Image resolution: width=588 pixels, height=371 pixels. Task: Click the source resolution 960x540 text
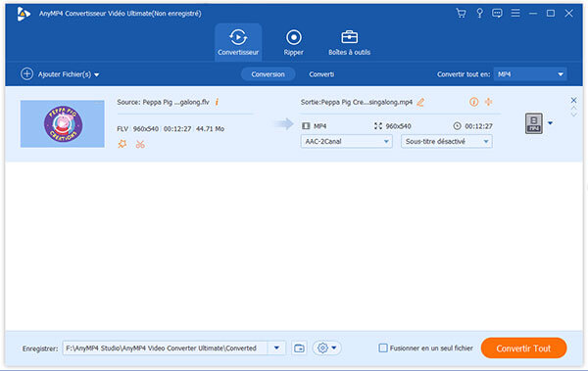point(145,129)
